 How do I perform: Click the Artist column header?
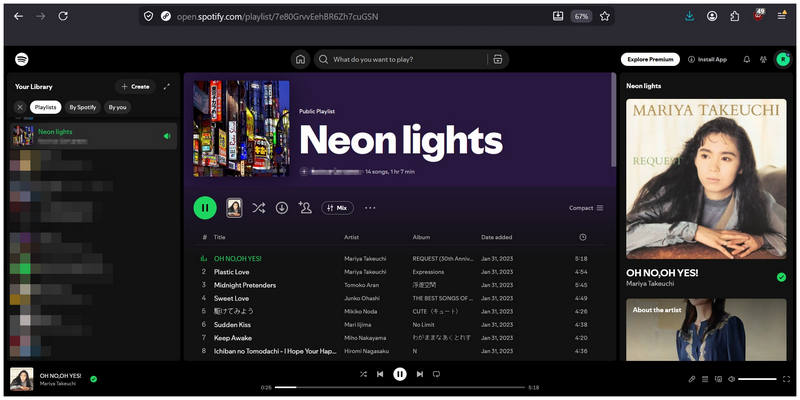[x=350, y=237]
